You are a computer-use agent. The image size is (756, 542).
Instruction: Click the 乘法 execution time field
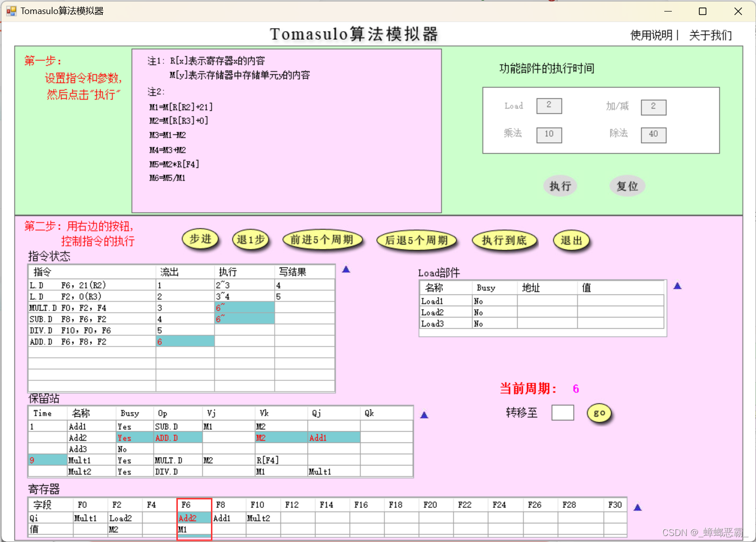549,134
